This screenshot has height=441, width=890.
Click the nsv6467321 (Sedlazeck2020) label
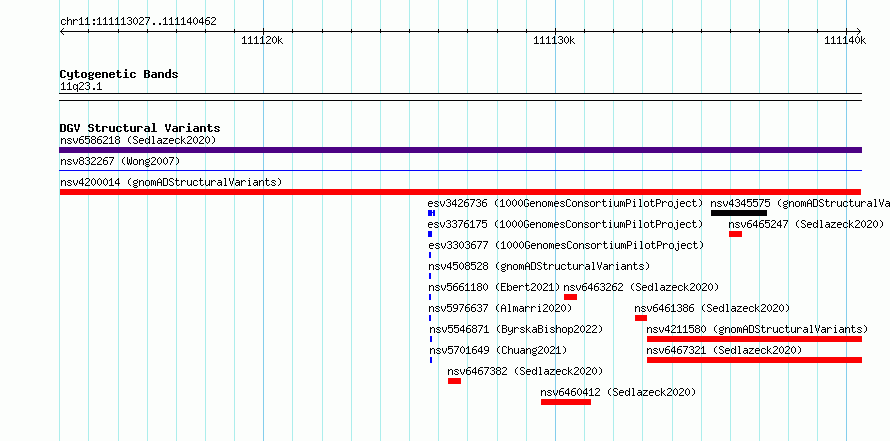[724, 350]
